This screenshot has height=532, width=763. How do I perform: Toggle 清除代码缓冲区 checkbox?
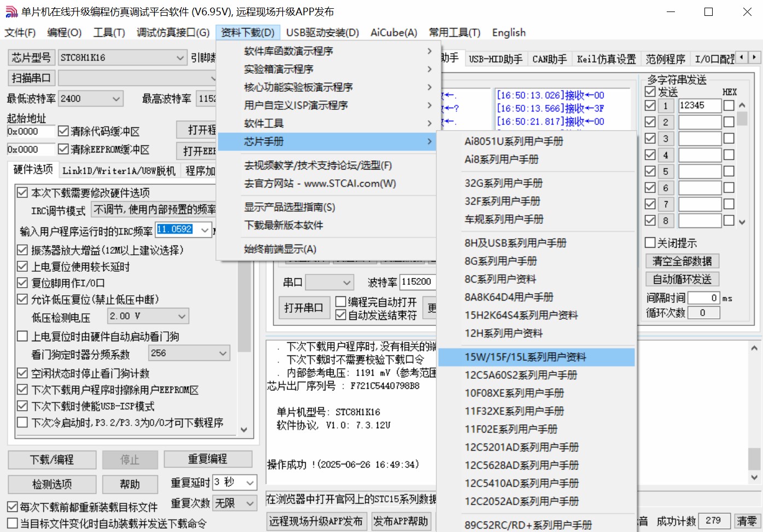pos(63,131)
